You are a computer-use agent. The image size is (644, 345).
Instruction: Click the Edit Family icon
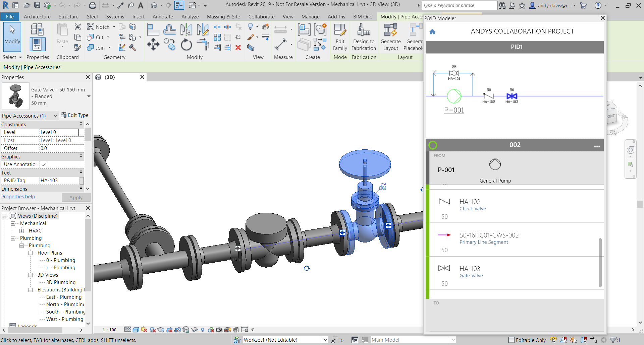click(340, 37)
